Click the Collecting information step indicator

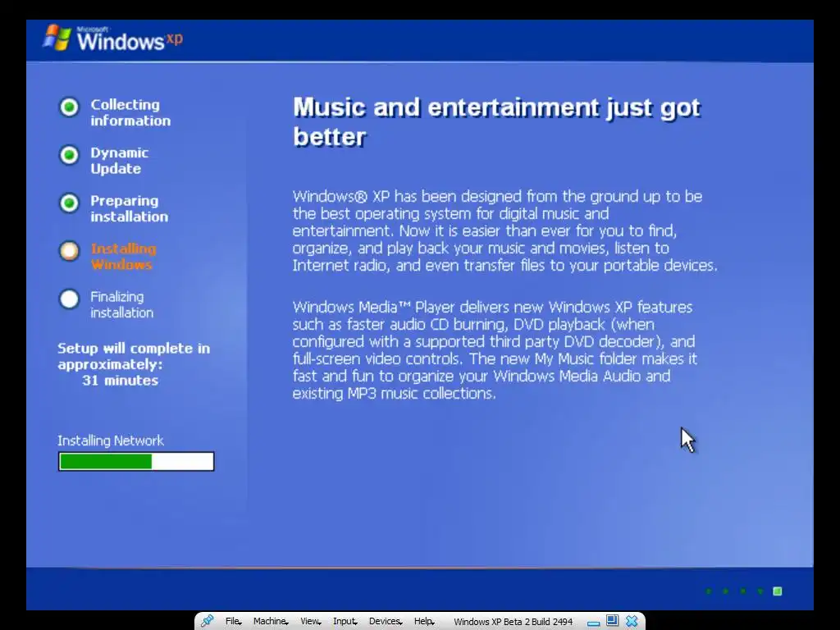[x=69, y=107]
